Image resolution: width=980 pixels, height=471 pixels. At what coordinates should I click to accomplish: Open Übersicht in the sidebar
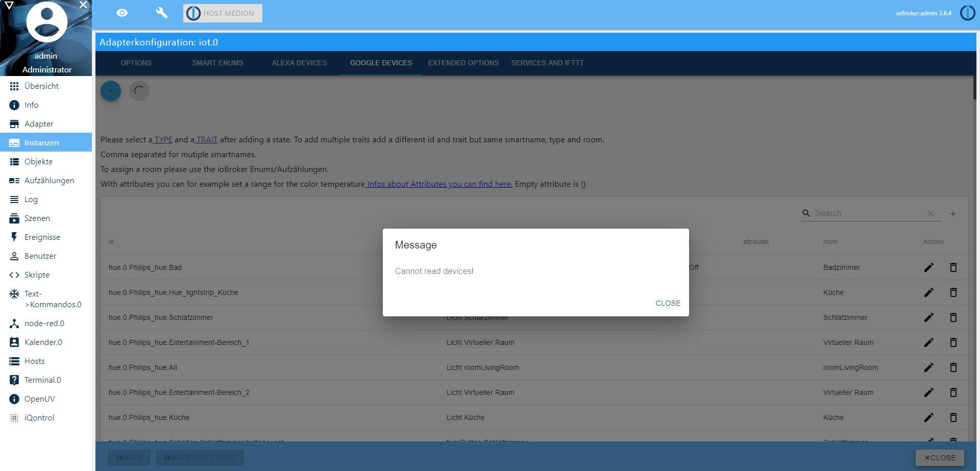[x=46, y=86]
